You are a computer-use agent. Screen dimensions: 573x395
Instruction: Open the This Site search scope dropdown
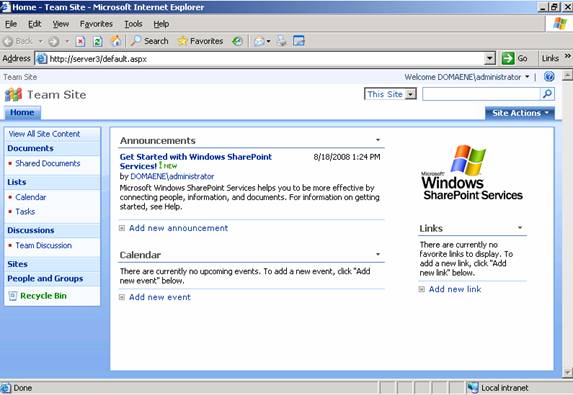click(x=390, y=94)
